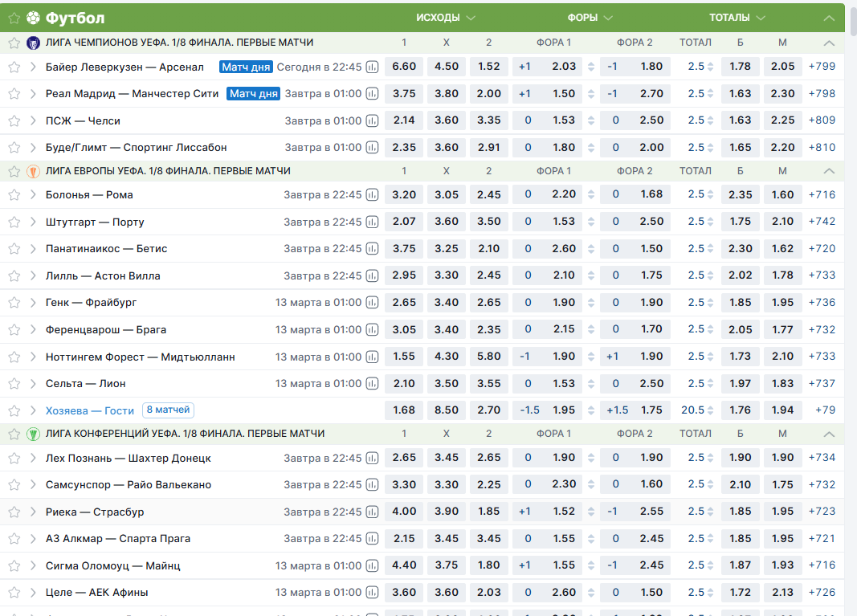Collapse the Лига Европы УЕФА section
This screenshot has width=857, height=616.
tap(830, 171)
